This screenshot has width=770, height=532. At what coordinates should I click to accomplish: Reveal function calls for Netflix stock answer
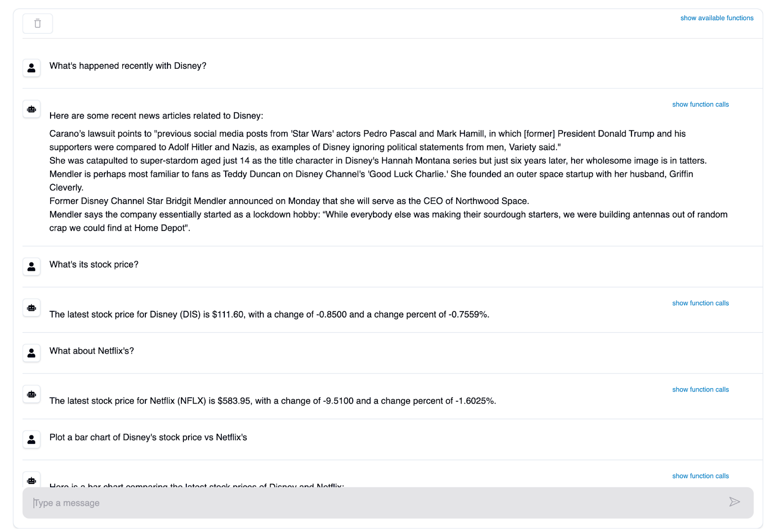coord(700,390)
